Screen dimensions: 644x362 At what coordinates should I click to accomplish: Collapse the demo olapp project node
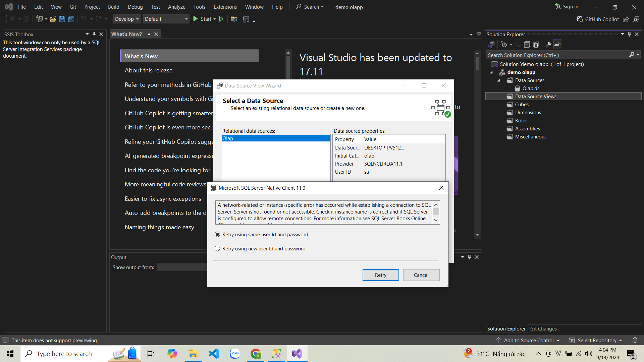tap(491, 72)
